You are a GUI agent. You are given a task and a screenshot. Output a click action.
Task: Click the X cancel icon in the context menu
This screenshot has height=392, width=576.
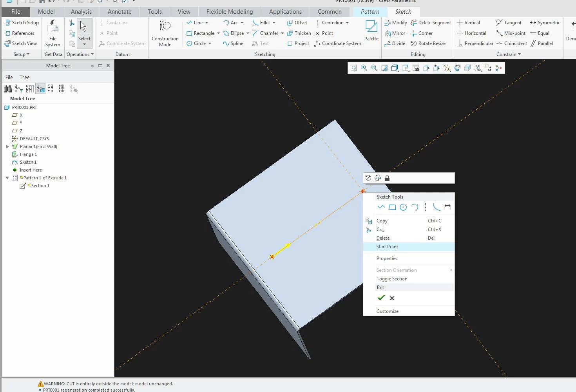click(x=392, y=298)
